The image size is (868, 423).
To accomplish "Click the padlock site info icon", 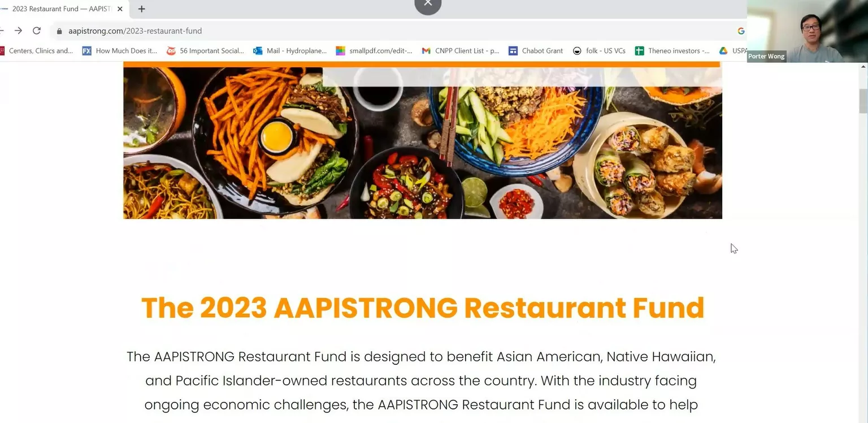I will pyautogui.click(x=59, y=31).
